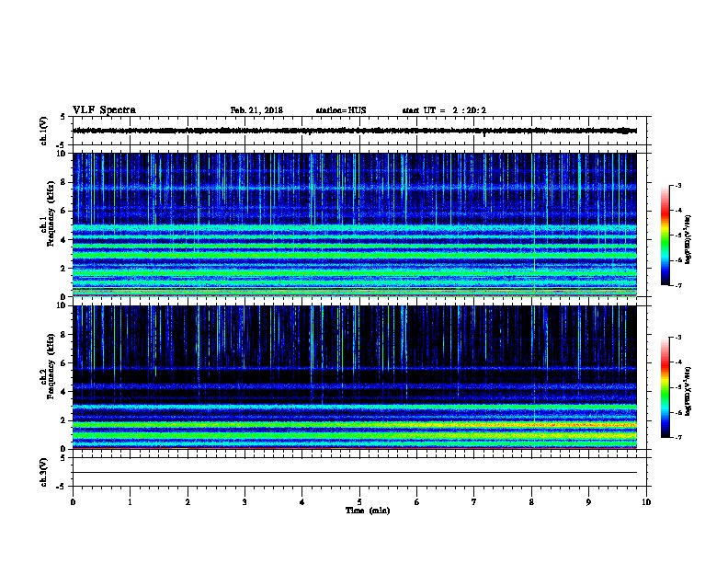Click the "-3" label on ch.1 color bar

pyautogui.click(x=678, y=185)
